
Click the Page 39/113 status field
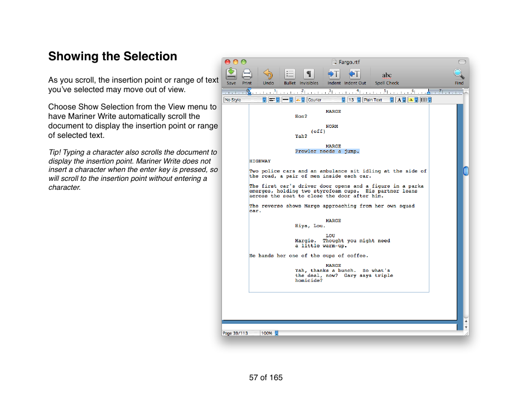coord(240,333)
